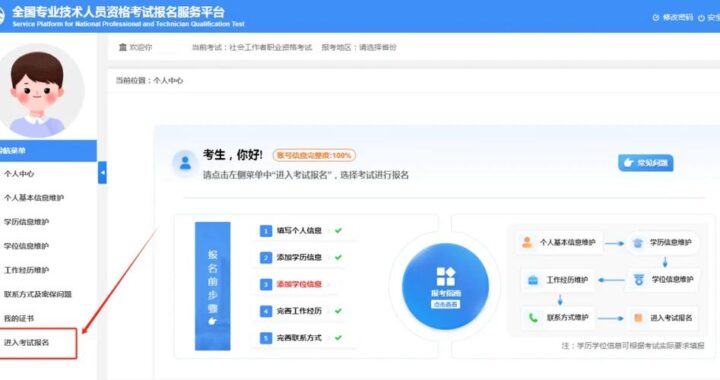Click the green checkmark next to 完善联系方式
The image size is (720, 380).
[x=338, y=338]
